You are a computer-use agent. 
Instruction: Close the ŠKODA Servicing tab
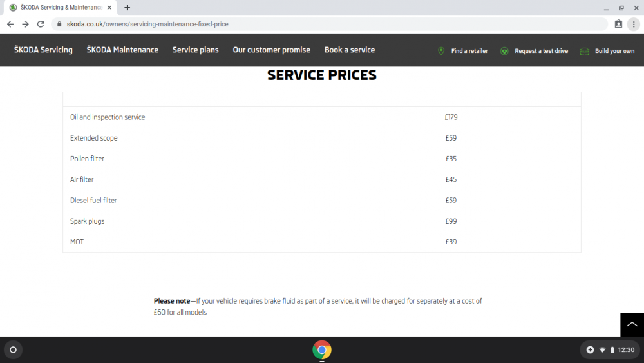coord(109,7)
